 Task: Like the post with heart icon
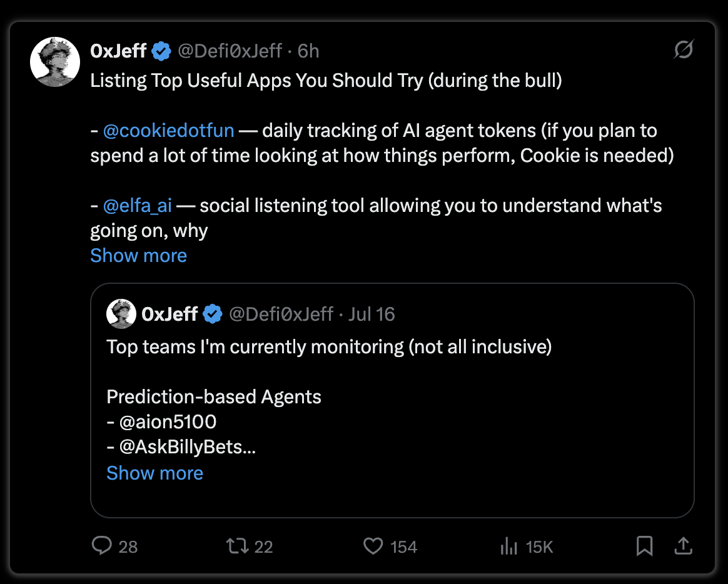click(x=373, y=546)
